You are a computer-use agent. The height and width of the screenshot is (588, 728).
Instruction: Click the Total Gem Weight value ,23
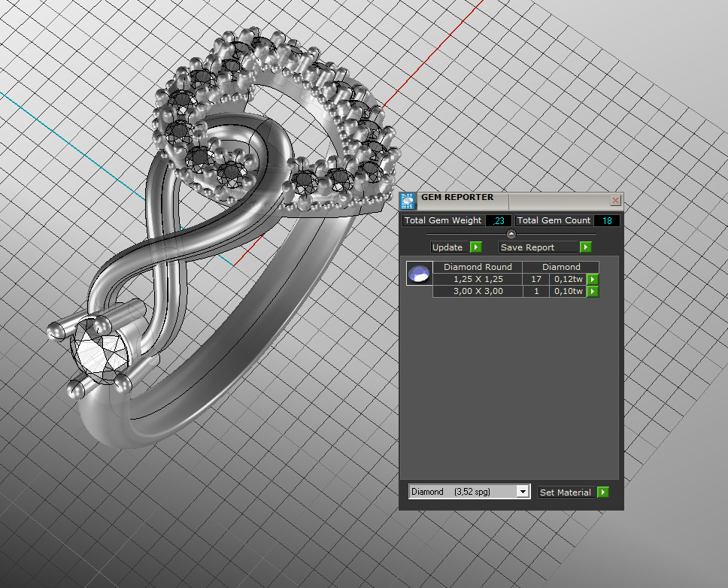point(499,220)
